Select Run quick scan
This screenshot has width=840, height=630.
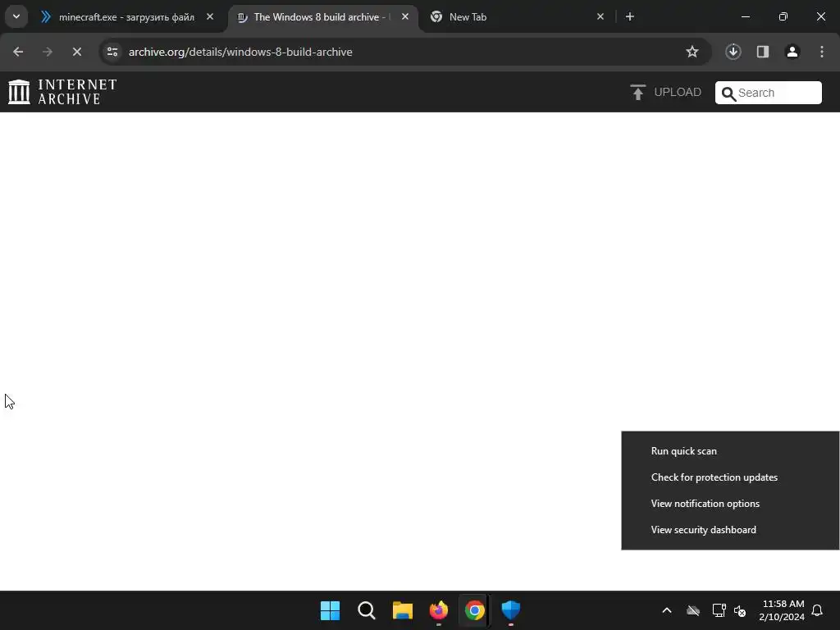tap(730, 451)
